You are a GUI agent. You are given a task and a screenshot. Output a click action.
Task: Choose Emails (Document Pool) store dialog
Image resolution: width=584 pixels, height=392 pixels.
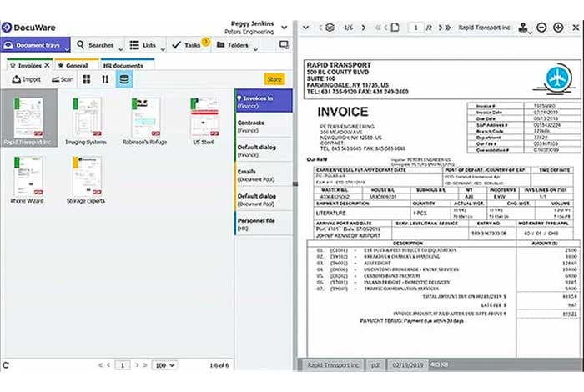click(264, 175)
